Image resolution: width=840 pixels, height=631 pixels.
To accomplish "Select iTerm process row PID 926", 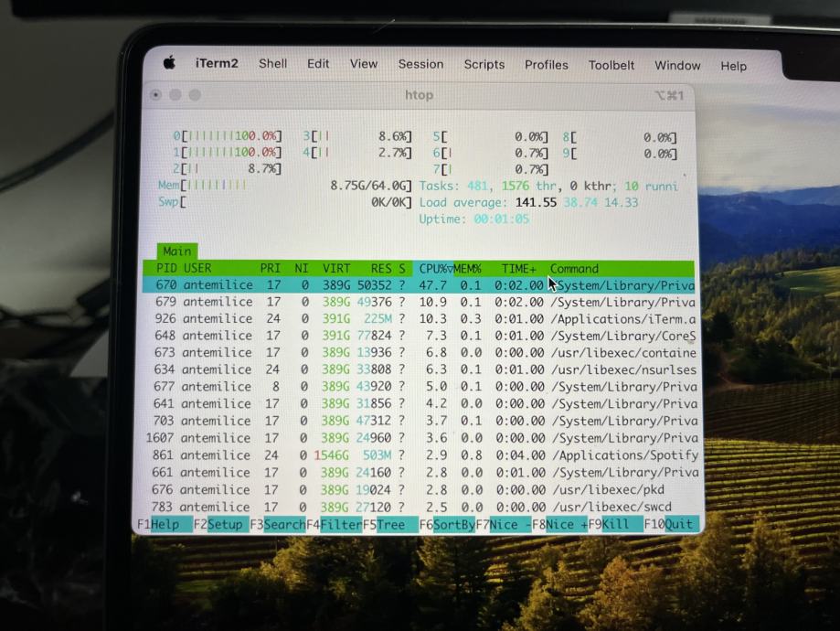I will 419,318.
